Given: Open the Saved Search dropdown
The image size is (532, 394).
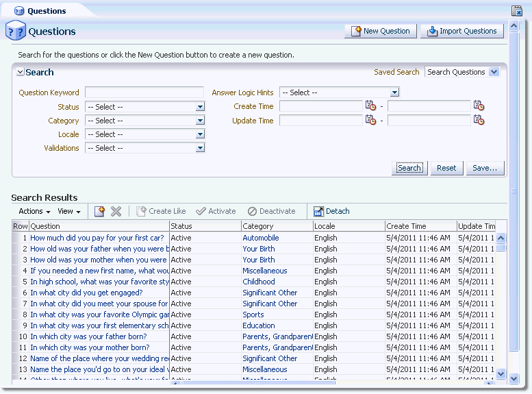Looking at the screenshot, I should (x=461, y=72).
